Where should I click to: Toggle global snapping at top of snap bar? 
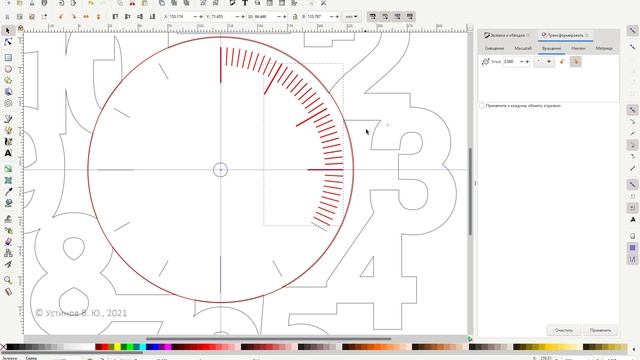point(632,31)
